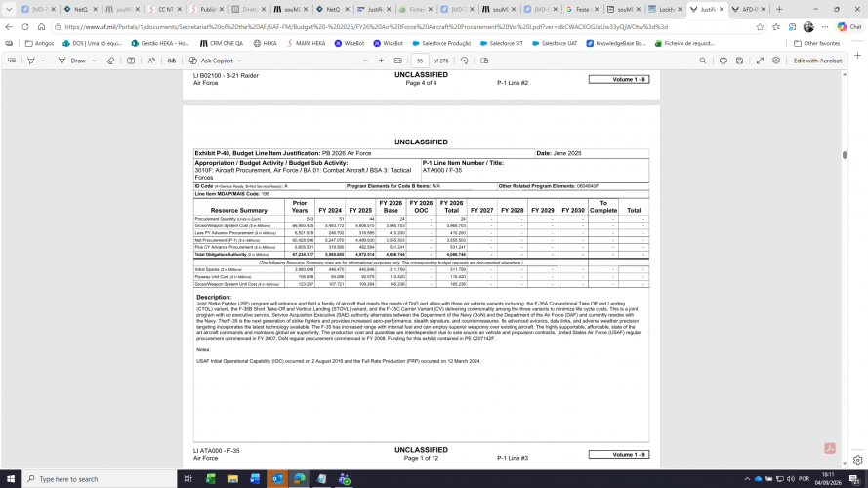The width and height of the screenshot is (868, 488).
Task: Open the Collections icon in browser toolbar
Action: click(792, 27)
